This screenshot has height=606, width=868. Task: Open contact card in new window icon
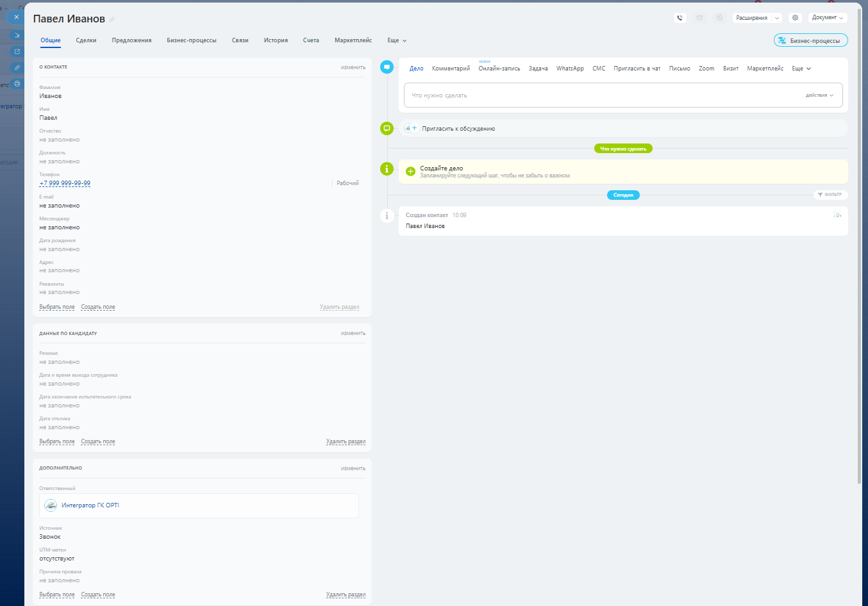pyautogui.click(x=17, y=51)
